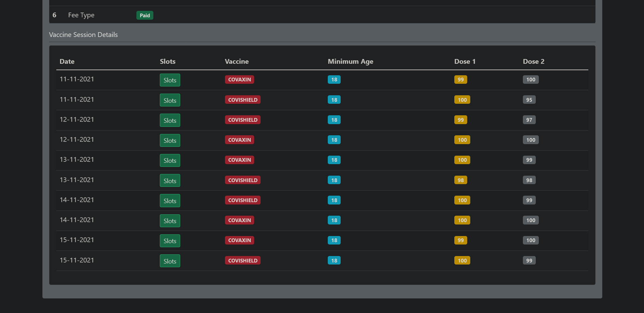This screenshot has width=644, height=313.
Task: Click COVAXIN badge in 13-11-2021 row
Action: point(240,160)
